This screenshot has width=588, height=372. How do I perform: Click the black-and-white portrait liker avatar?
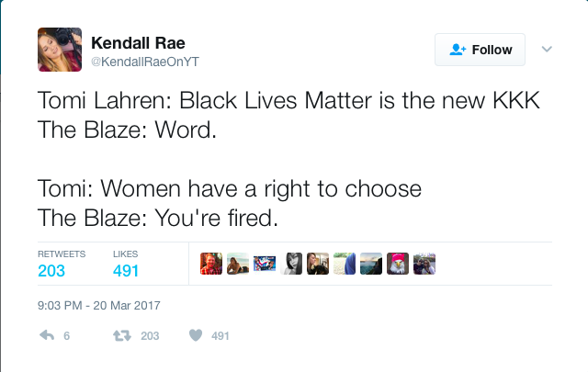point(291,264)
